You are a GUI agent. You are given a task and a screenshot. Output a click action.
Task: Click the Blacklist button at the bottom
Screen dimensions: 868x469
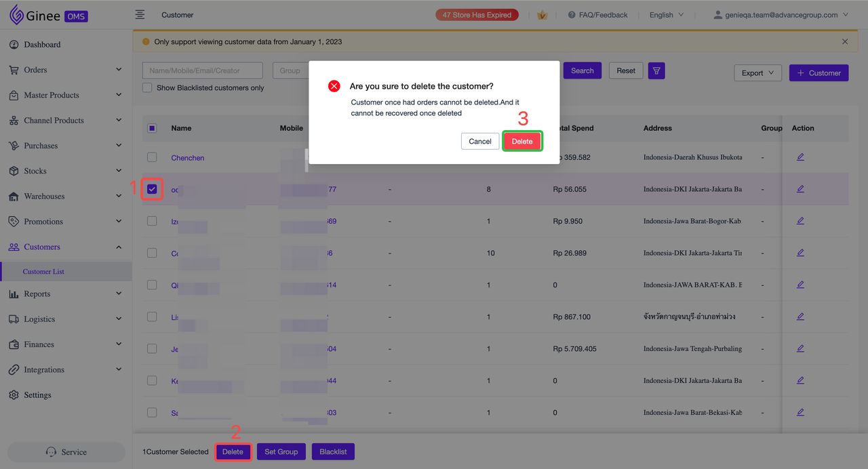pyautogui.click(x=333, y=451)
